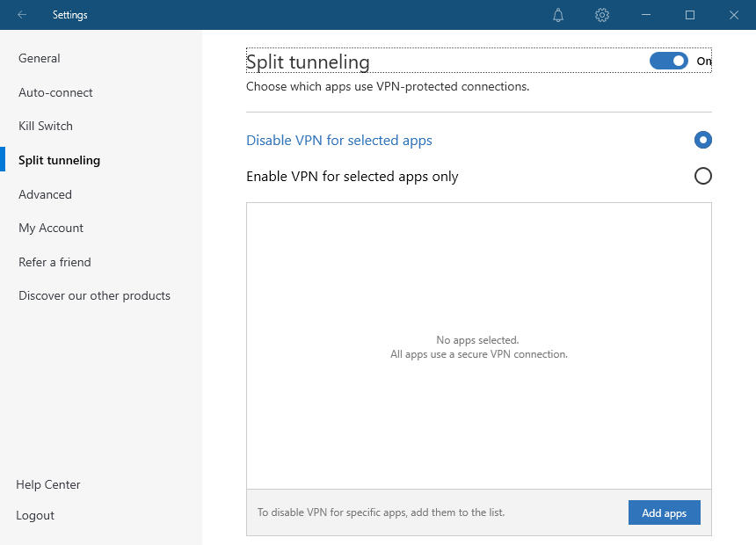
Task: Turn off the Split tunneling switch
Action: (669, 61)
